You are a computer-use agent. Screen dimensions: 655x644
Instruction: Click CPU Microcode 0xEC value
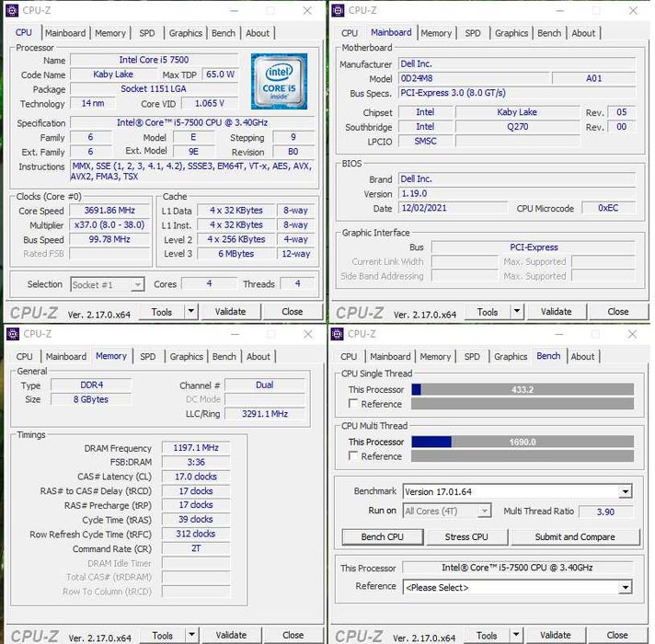click(608, 208)
